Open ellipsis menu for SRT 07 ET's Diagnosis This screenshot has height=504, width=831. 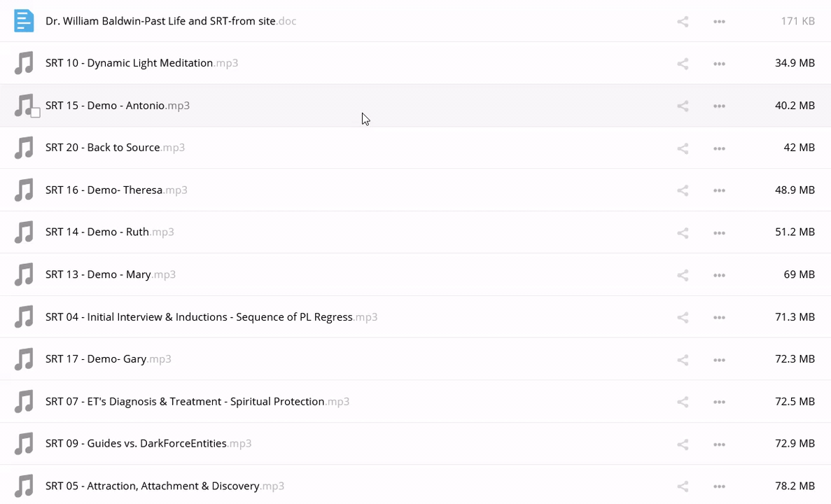[719, 402]
